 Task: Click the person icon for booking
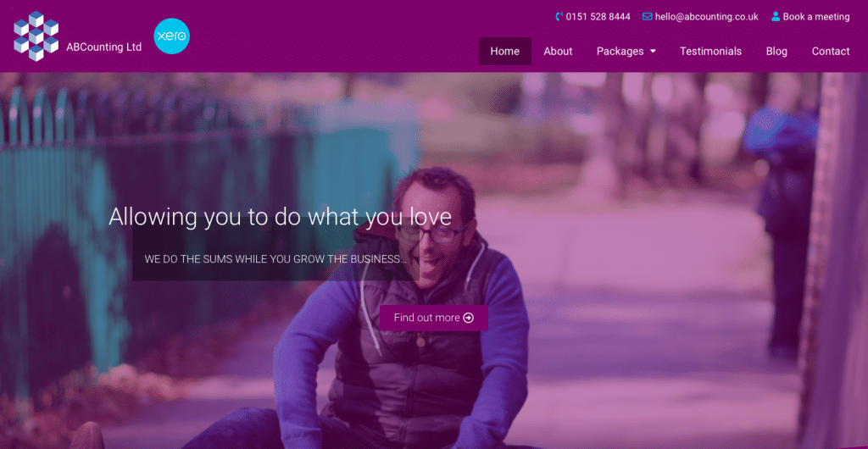(776, 17)
